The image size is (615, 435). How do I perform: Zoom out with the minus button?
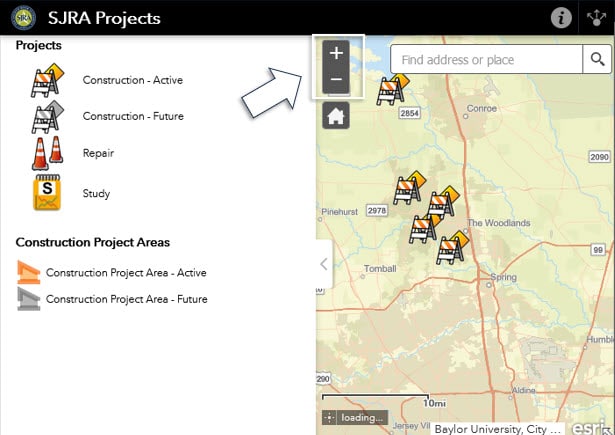tap(336, 80)
